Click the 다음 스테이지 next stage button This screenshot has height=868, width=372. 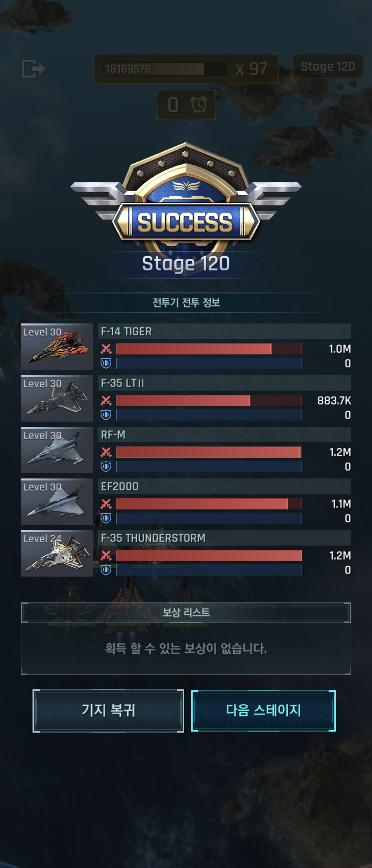[x=263, y=711]
